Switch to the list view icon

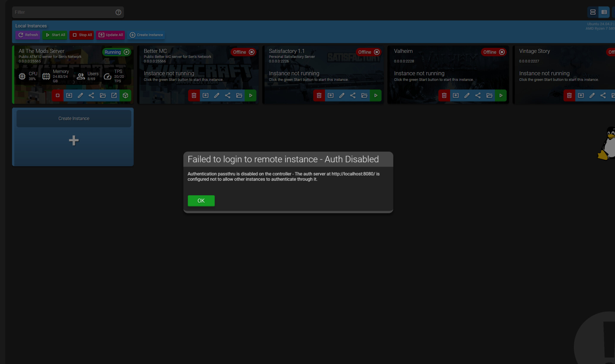tap(604, 12)
